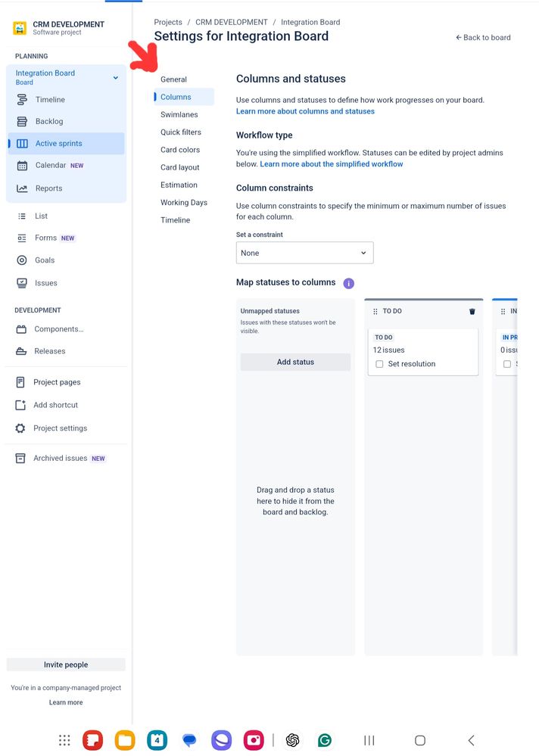Viewport: 539px width, 756px height.
Task: Click the TO DO column name header
Action: click(392, 312)
